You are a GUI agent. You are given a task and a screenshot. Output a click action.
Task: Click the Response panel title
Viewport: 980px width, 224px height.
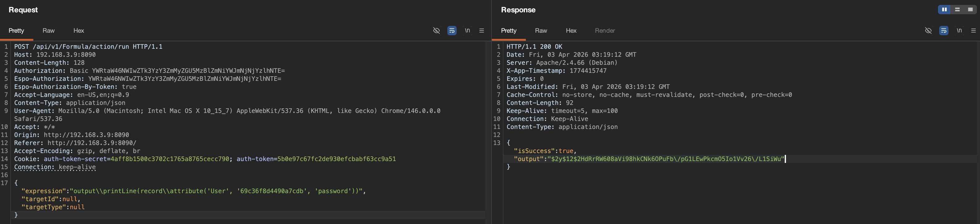518,10
